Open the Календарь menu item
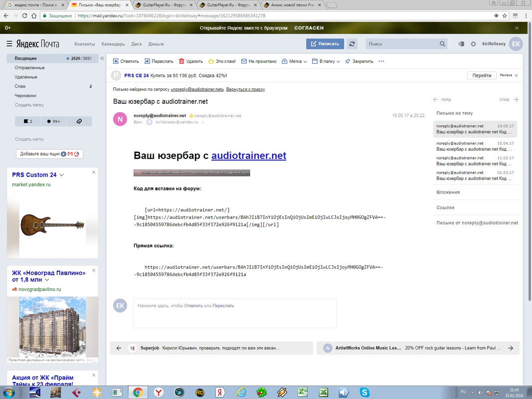Screen dimensions: 532x399 point(113,44)
